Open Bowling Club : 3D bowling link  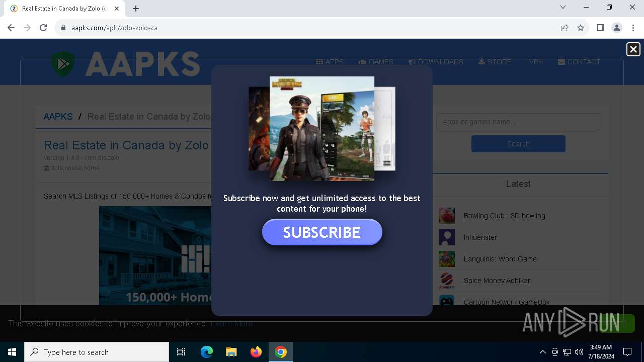pyautogui.click(x=504, y=216)
